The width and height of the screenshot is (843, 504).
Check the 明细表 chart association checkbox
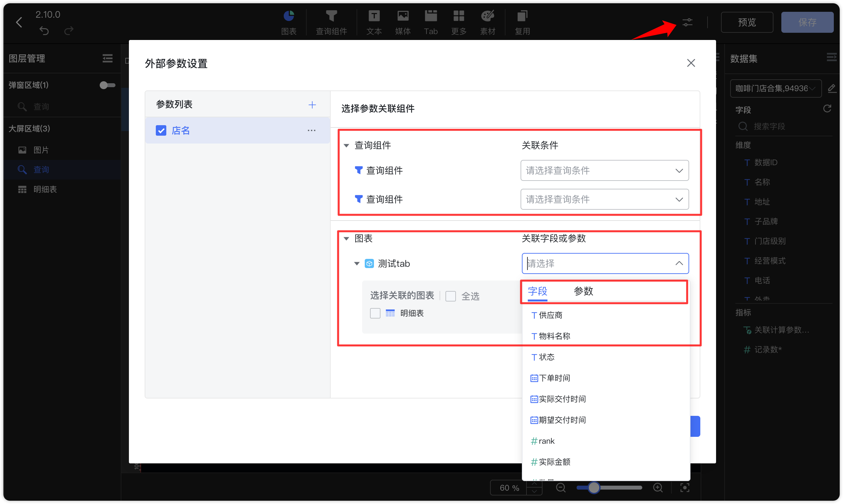375,313
